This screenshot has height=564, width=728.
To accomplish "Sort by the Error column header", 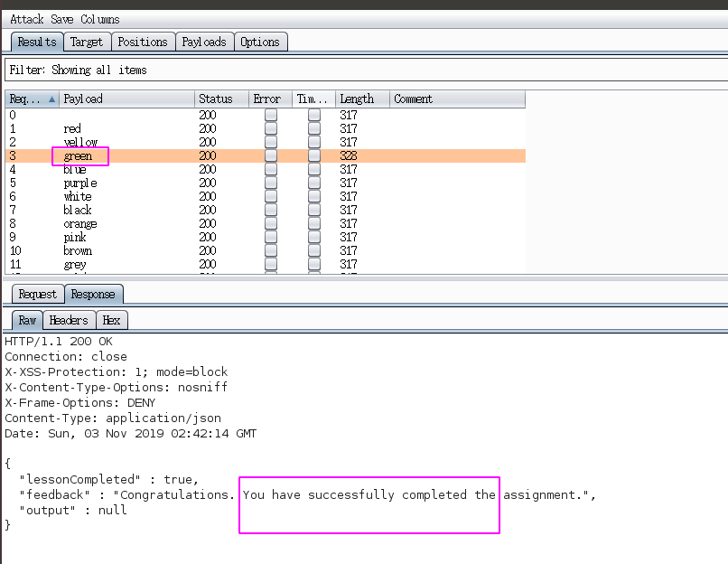I will click(x=270, y=99).
